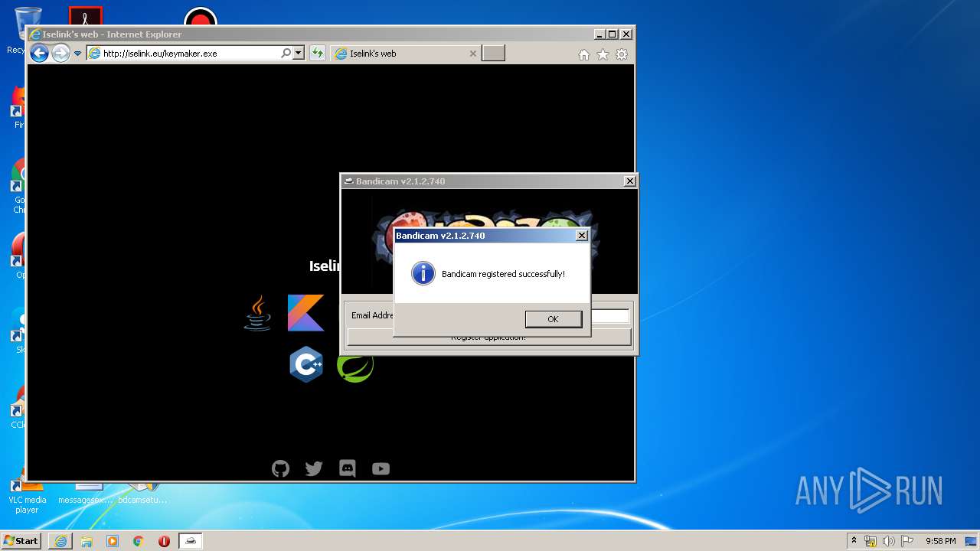The width and height of the screenshot is (980, 551).
Task: Click the 9:58 PM clock
Action: tap(940, 541)
